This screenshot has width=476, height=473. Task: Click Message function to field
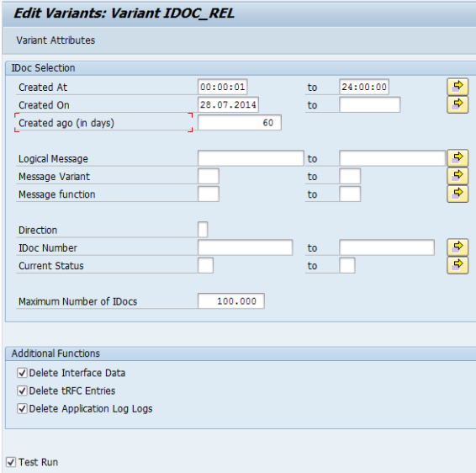pyautogui.click(x=350, y=194)
